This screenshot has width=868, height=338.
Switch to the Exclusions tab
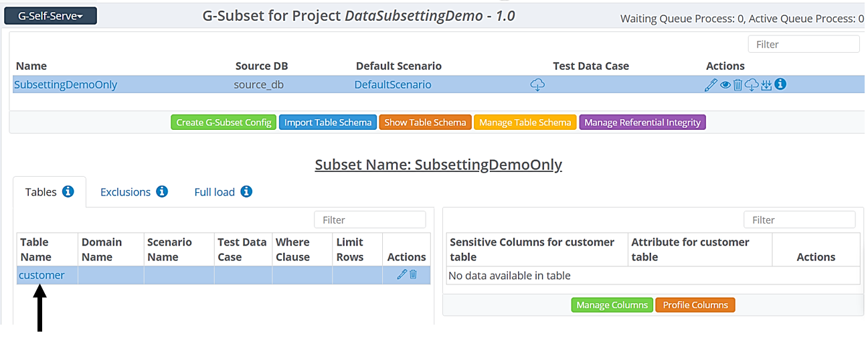click(x=126, y=192)
